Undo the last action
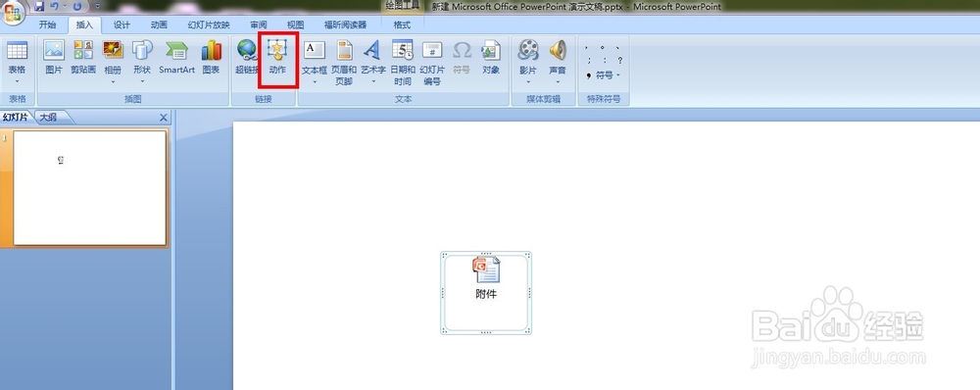This screenshot has width=980, height=390. tap(55, 6)
